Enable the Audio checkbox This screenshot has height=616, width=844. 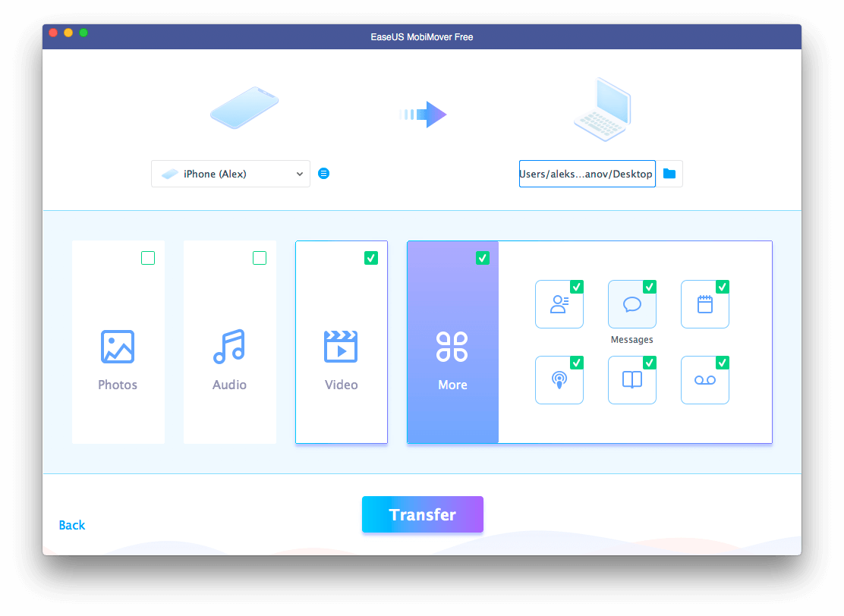pos(260,258)
